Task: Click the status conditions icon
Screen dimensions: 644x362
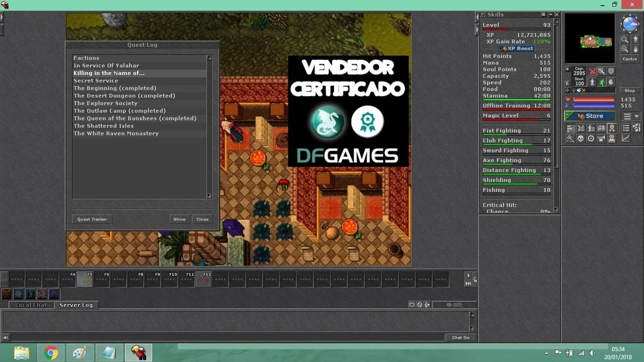Action: [x=568, y=90]
